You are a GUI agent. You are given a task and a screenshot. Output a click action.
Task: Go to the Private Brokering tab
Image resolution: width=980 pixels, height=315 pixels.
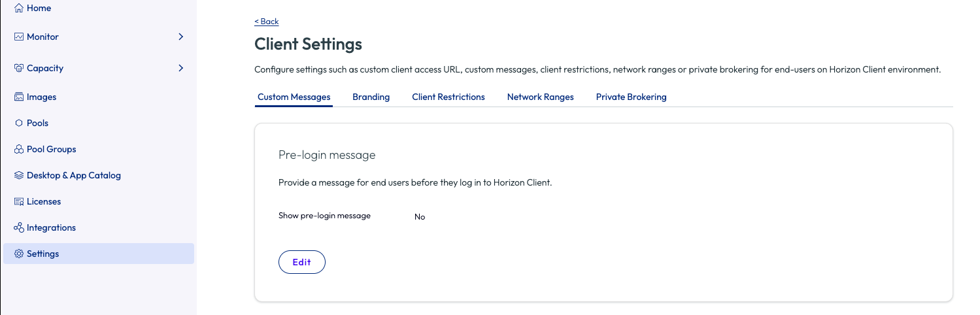631,97
